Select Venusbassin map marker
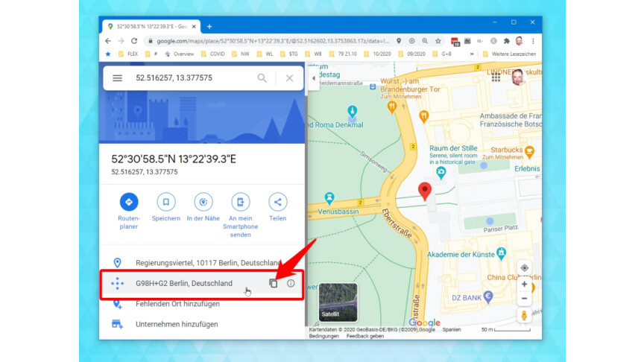Viewport: 644px width, 362px height. pyautogui.click(x=329, y=198)
